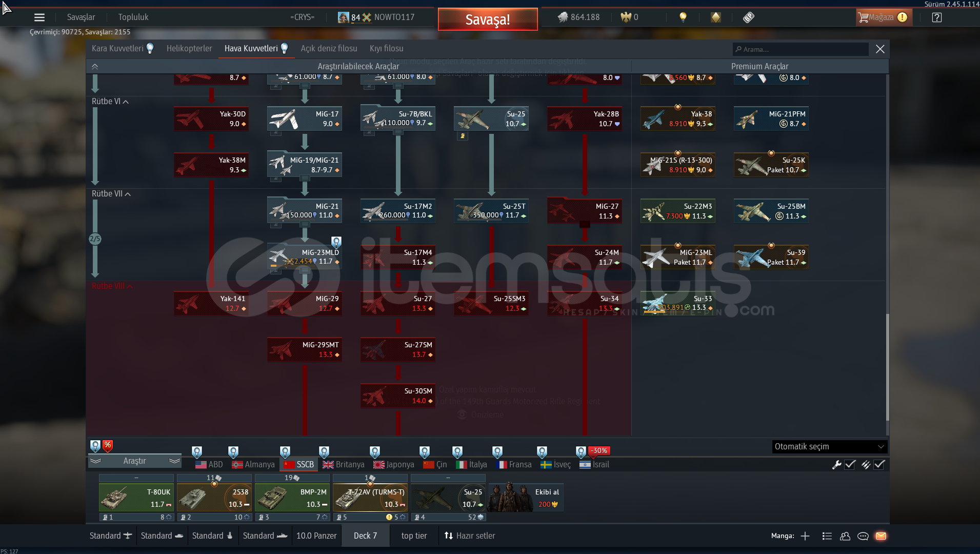Select the Japonya nation flag
Screen dimensions: 980x554
click(x=393, y=464)
